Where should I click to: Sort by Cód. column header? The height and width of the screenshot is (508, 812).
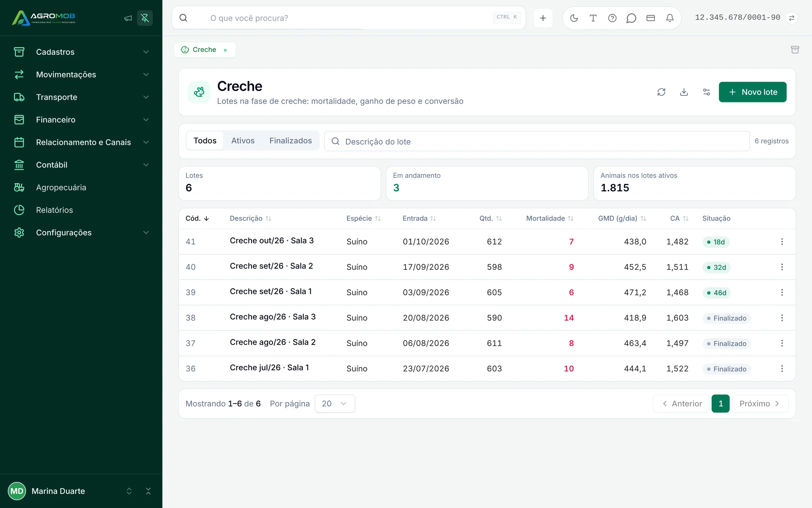[x=197, y=218]
